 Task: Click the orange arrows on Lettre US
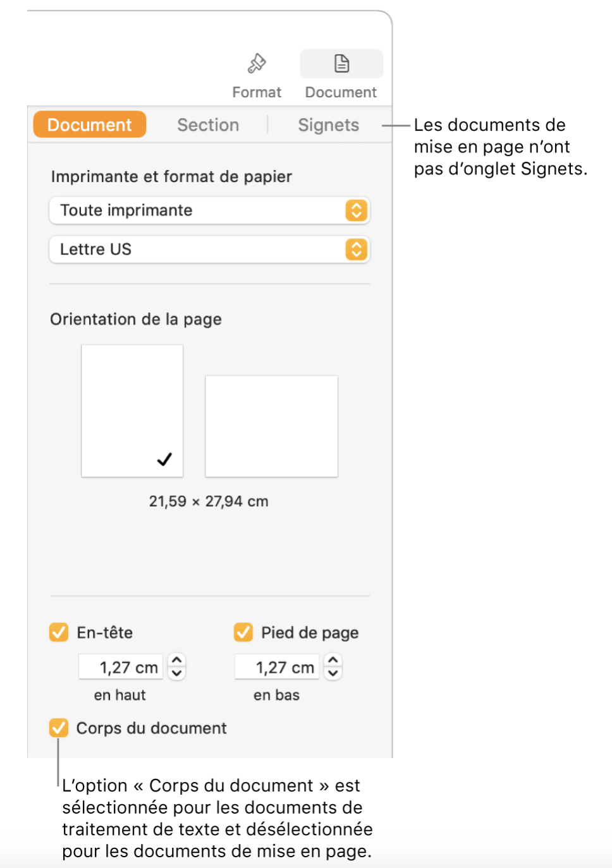coord(357,250)
